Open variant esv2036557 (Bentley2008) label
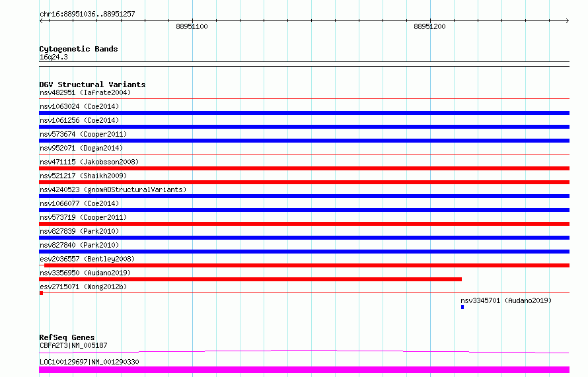The width and height of the screenshot is (588, 377). click(87, 259)
